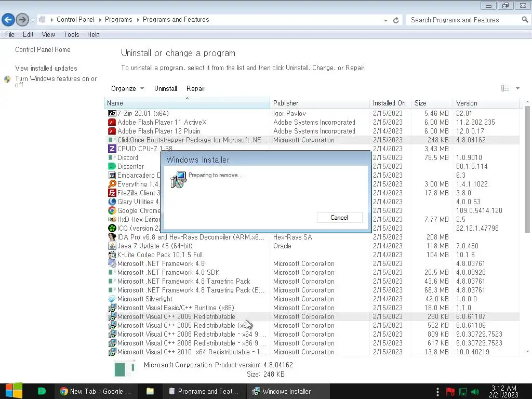Screen dimensions: 532x399
Task: Click the Discord program icon
Action: (112, 157)
